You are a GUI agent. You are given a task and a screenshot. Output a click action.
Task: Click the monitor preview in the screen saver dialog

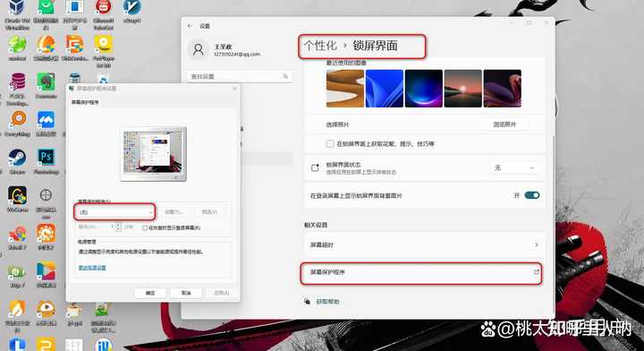pyautogui.click(x=153, y=154)
